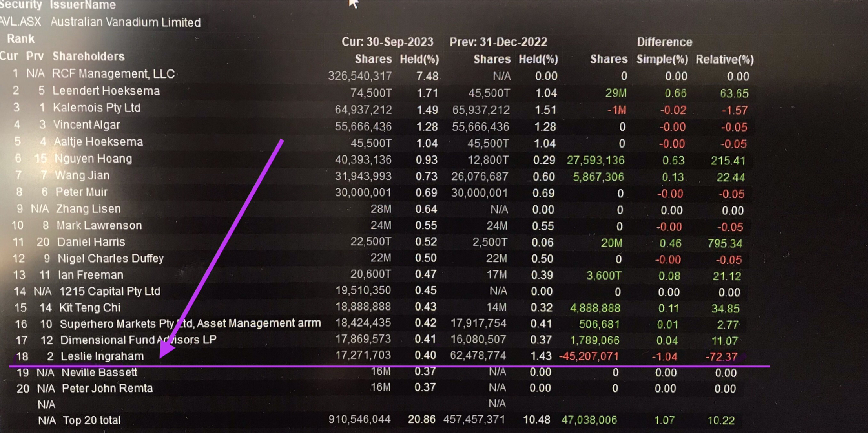Select Dimensional Fund Advisors LP
868x433 pixels.
pyautogui.click(x=138, y=340)
